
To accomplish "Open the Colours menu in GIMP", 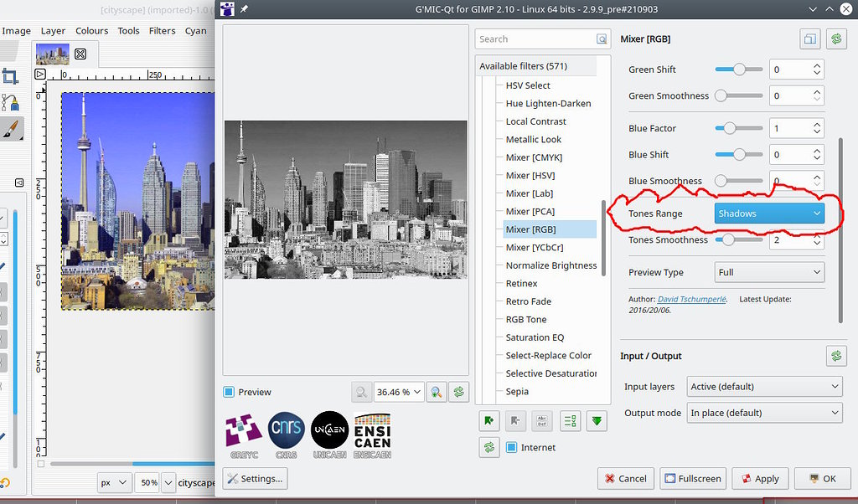I will [x=91, y=30].
